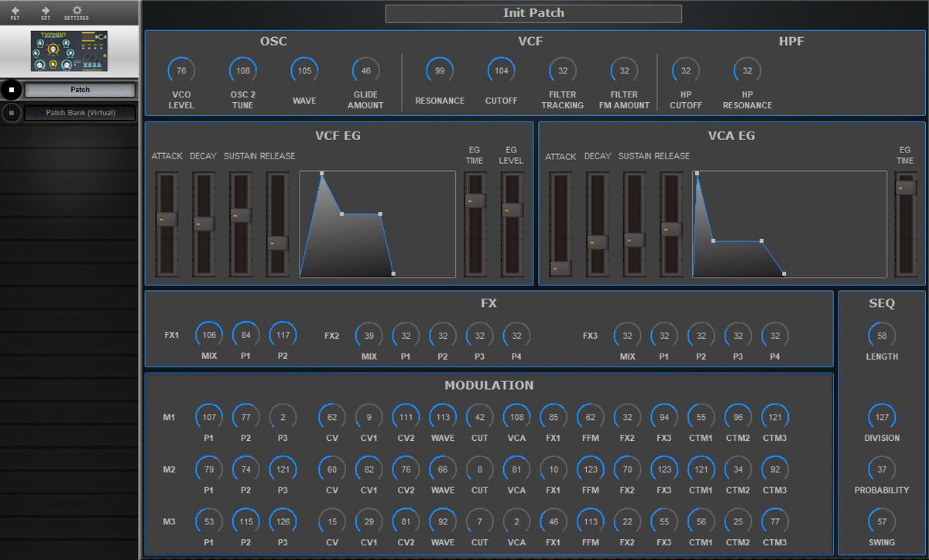Viewport: 929px width, 560px height.
Task: Click the M1 P3 knob
Action: pos(283,417)
